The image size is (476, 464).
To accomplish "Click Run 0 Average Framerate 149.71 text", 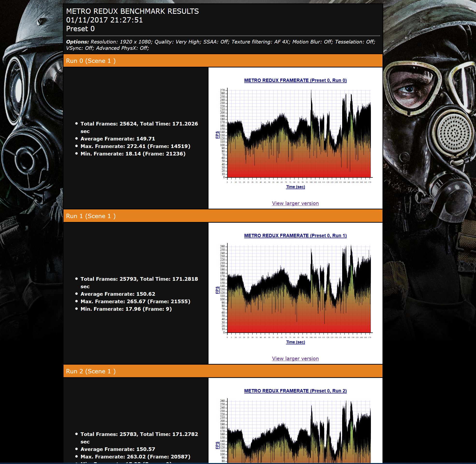I will pyautogui.click(x=118, y=139).
